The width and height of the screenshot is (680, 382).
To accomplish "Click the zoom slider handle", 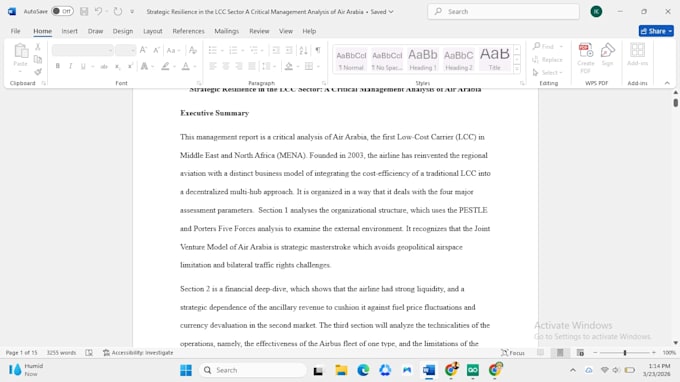I will click(x=625, y=353).
